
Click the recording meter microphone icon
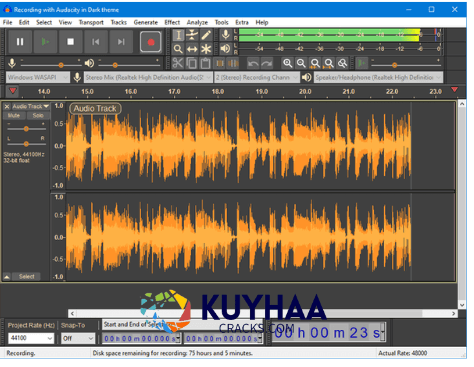(226, 35)
